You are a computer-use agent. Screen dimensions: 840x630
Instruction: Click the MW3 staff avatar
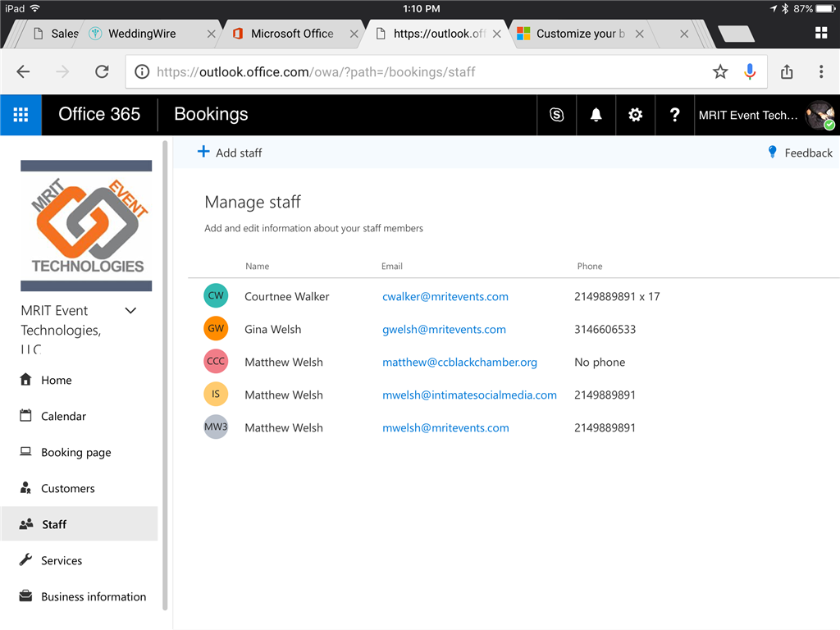click(216, 427)
